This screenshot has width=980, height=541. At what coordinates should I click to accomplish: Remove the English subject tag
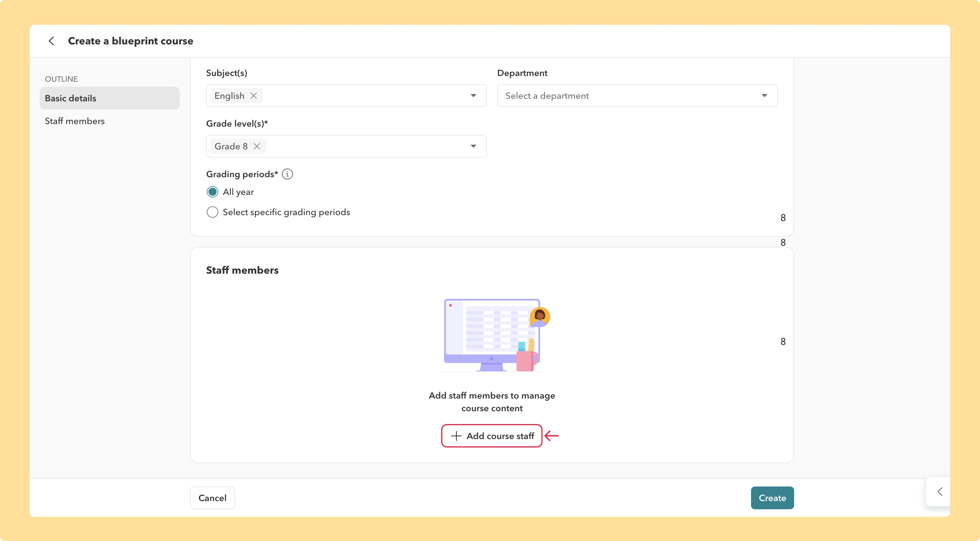[254, 96]
